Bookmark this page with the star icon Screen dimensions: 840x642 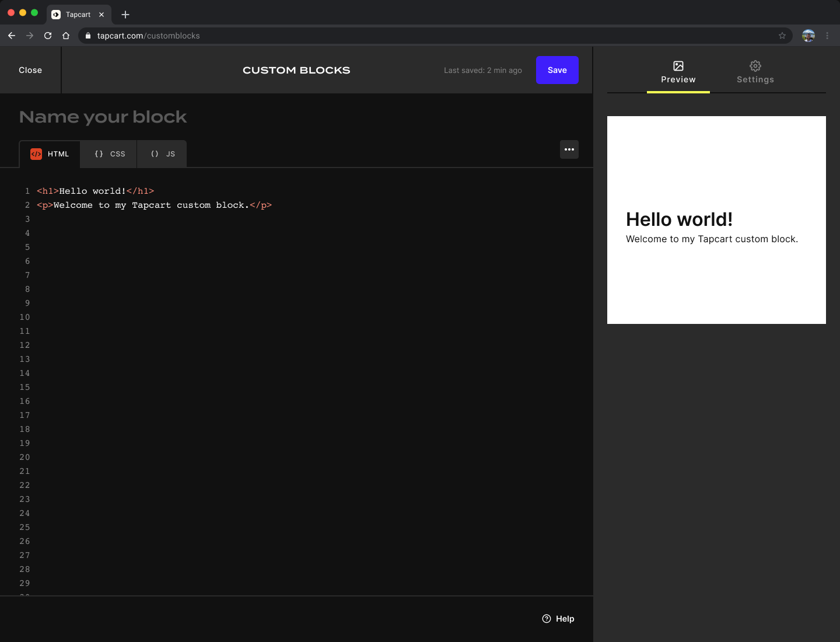click(x=782, y=36)
